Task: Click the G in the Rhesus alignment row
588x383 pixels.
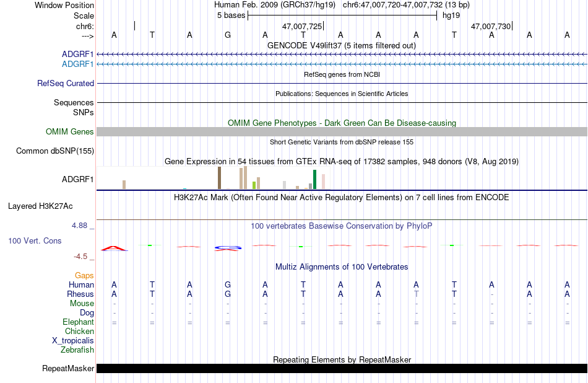Action: [x=228, y=294]
